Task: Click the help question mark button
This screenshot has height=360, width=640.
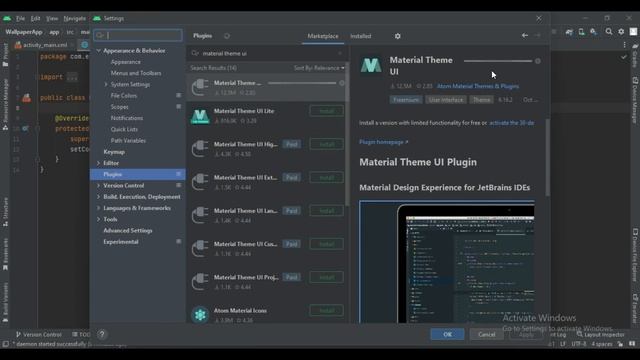Action: 102,334
